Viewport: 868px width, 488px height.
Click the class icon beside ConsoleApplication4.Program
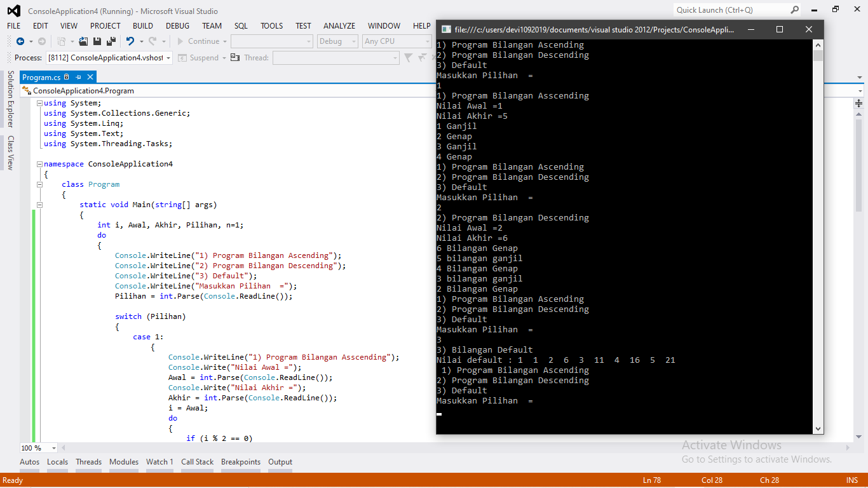27,91
